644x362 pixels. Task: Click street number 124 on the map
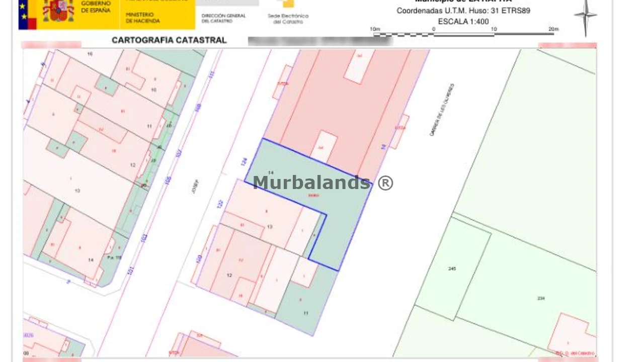[x=244, y=161]
